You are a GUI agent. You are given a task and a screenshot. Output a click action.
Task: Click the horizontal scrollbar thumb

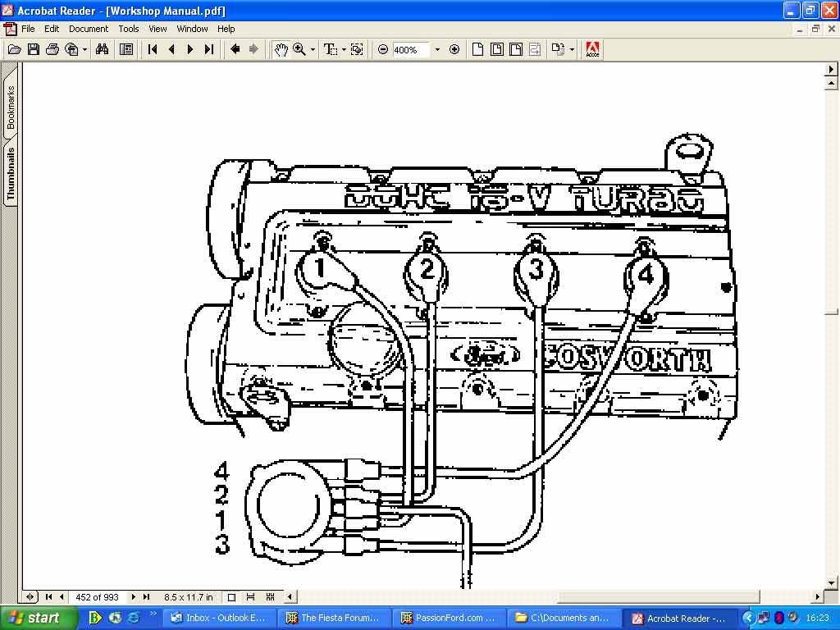tap(659, 597)
